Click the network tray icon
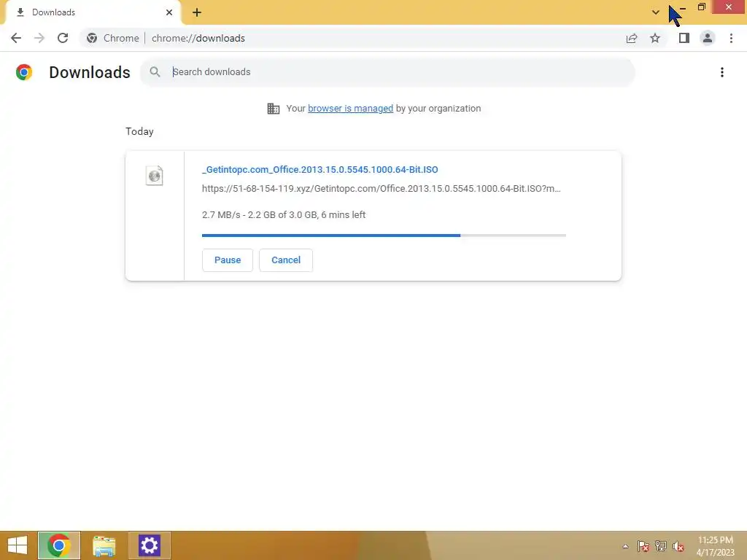The height and width of the screenshot is (560, 747). tap(661, 546)
